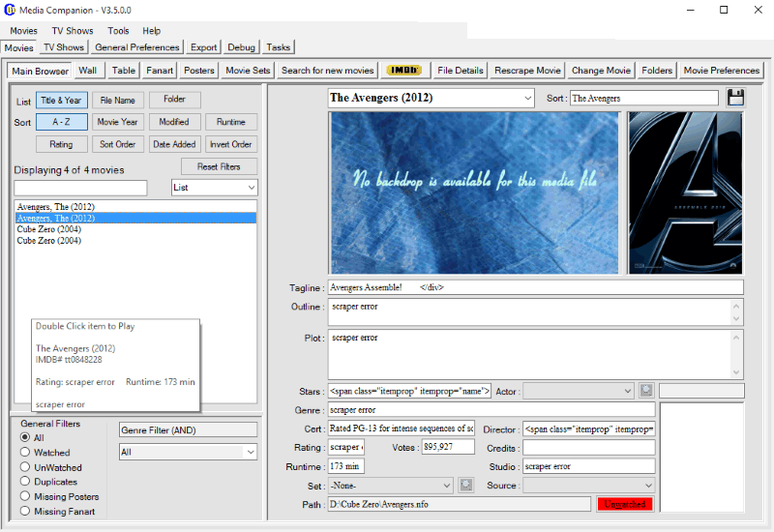This screenshot has height=532, width=774.
Task: Open the IMDb tab button
Action: pos(404,71)
